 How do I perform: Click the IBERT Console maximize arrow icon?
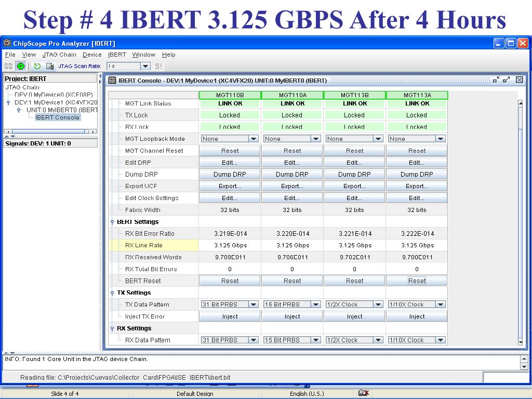click(506, 79)
